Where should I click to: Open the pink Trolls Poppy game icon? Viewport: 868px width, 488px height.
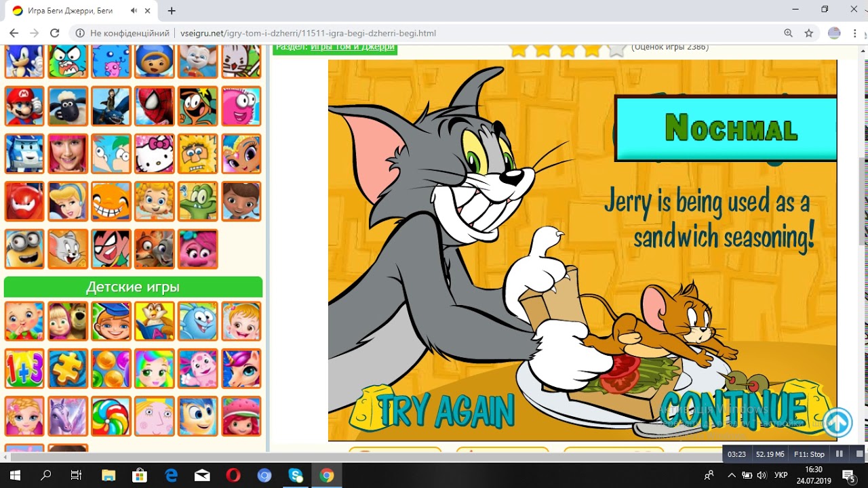pos(198,249)
